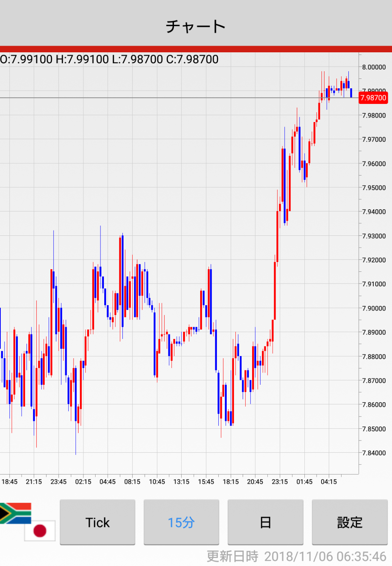Screen dimensions: 392x566
Task: Tap the South African flag icon
Action: (15, 513)
